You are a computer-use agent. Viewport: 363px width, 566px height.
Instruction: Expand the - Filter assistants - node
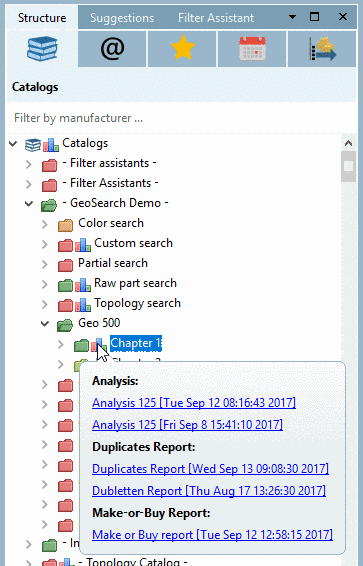tap(29, 165)
